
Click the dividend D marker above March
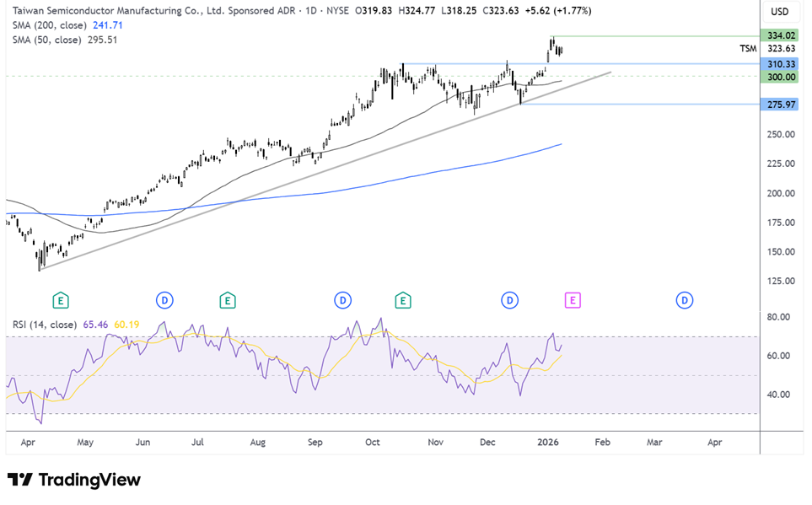click(x=685, y=300)
